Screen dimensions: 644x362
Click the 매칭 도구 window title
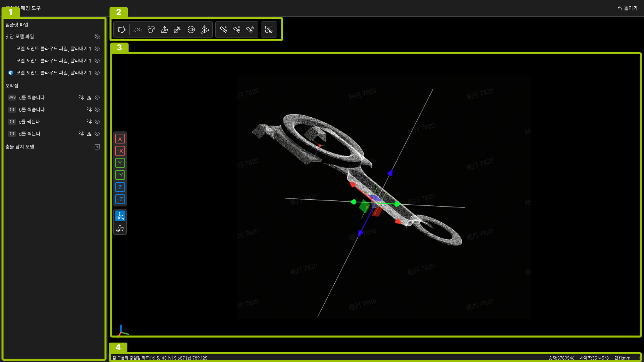click(31, 8)
